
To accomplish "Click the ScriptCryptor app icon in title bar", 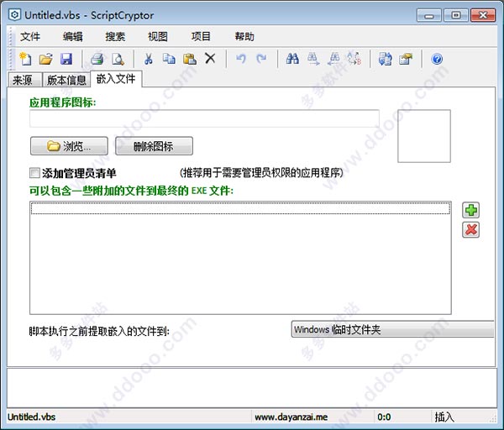I will [x=15, y=15].
